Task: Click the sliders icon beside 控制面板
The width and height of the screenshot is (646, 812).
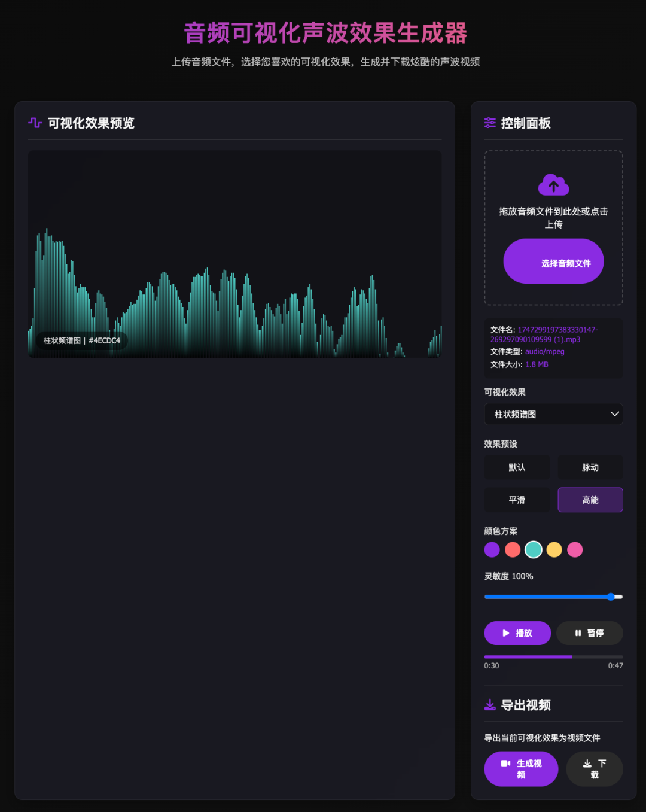Action: (490, 123)
